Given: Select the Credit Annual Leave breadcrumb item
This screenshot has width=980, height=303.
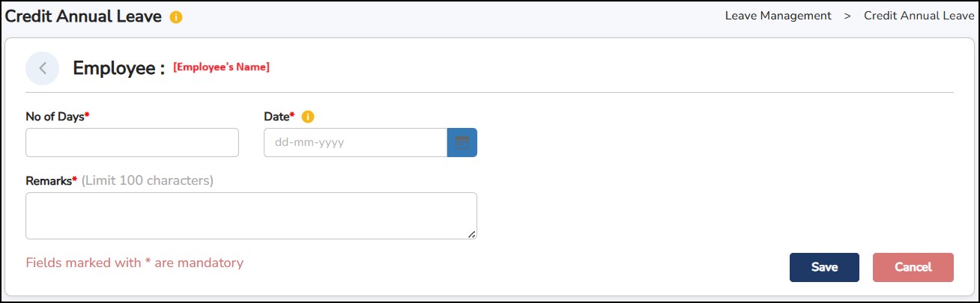Looking at the screenshot, I should (919, 16).
